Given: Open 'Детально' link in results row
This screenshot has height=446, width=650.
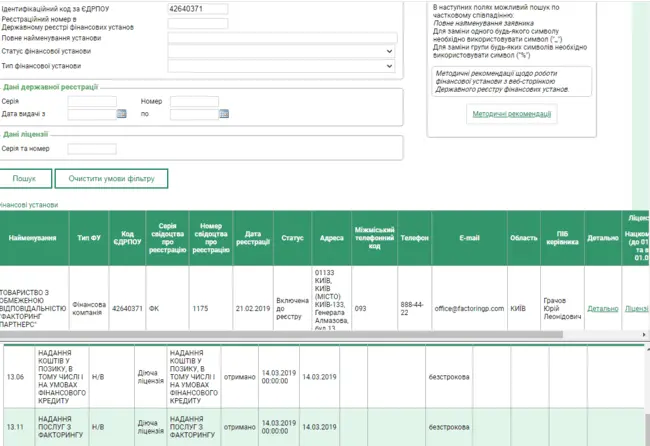Looking at the screenshot, I should pos(602,309).
